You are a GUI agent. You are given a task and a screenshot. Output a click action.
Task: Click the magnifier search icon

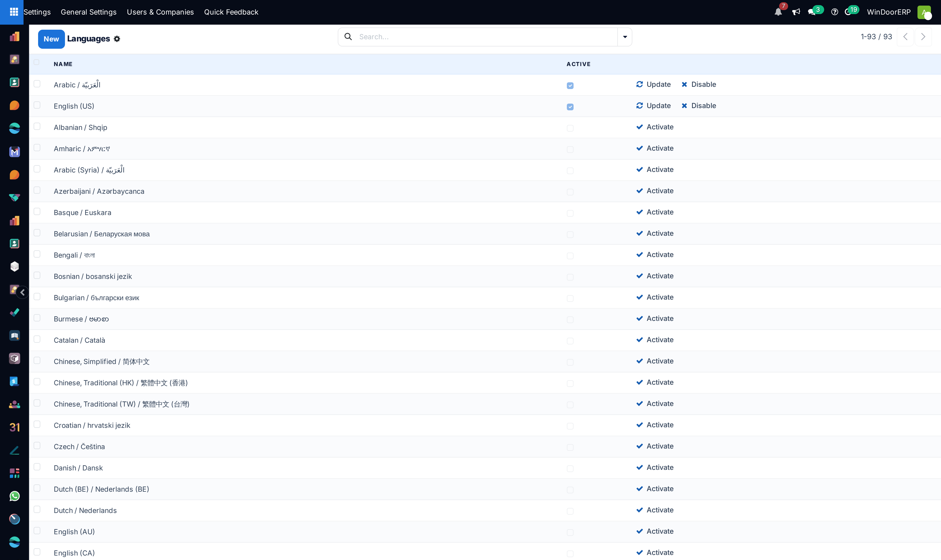348,37
